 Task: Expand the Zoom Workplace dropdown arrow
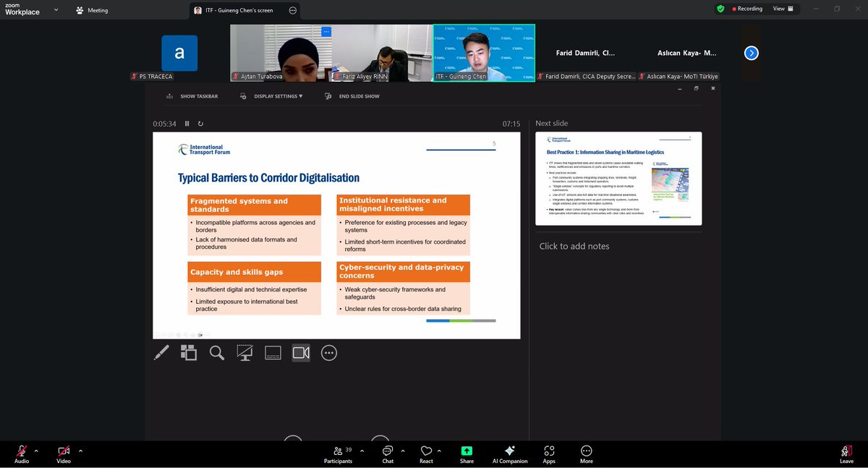click(x=56, y=10)
